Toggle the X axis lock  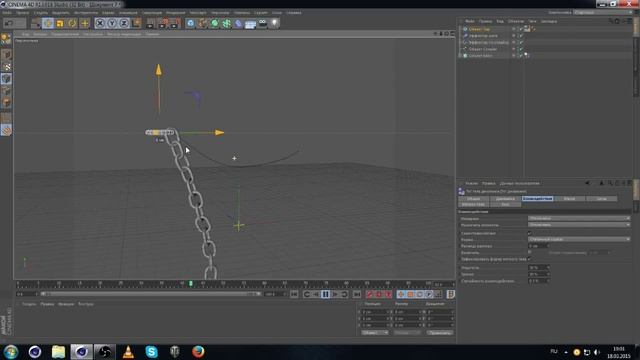(100, 23)
